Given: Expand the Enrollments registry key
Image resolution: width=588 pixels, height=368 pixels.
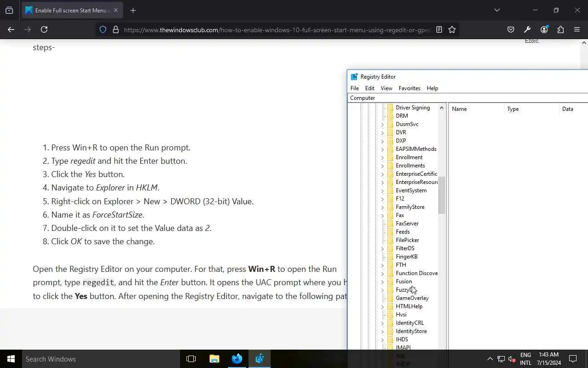Looking at the screenshot, I should [382, 166].
